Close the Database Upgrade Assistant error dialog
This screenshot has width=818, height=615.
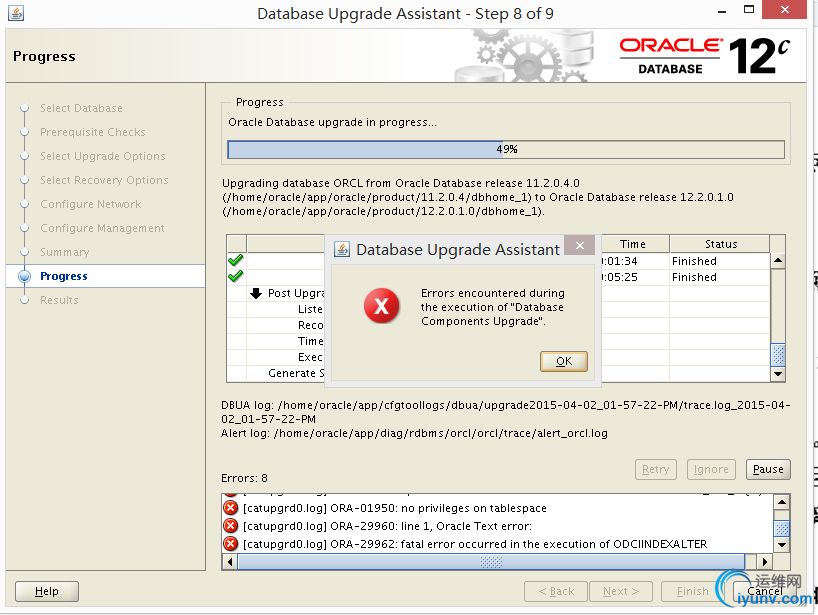pos(580,245)
